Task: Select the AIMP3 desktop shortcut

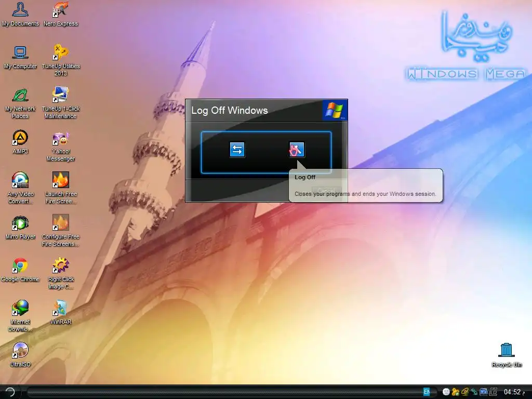Action: click(x=20, y=142)
